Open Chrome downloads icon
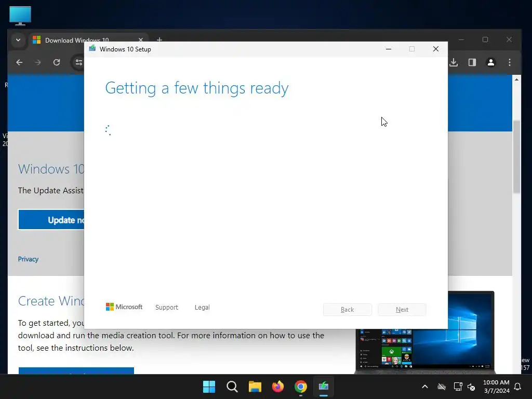Image resolution: width=532 pixels, height=399 pixels. tap(454, 62)
